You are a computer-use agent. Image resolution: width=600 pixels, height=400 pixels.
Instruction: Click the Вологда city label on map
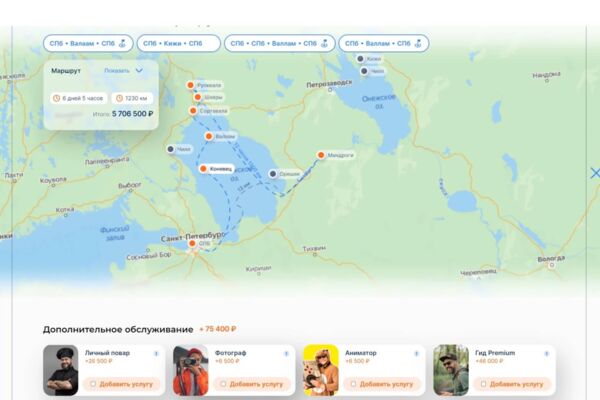[551, 258]
